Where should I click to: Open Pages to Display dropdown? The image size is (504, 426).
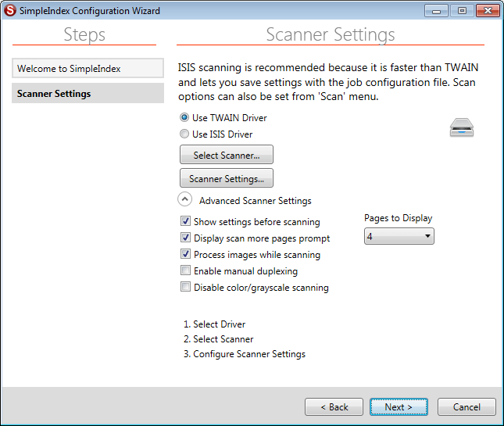click(399, 236)
